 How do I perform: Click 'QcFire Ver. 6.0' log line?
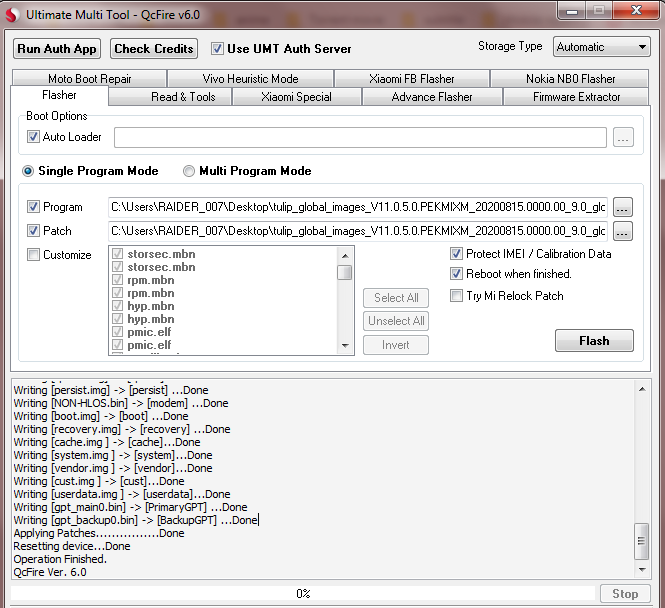50,572
